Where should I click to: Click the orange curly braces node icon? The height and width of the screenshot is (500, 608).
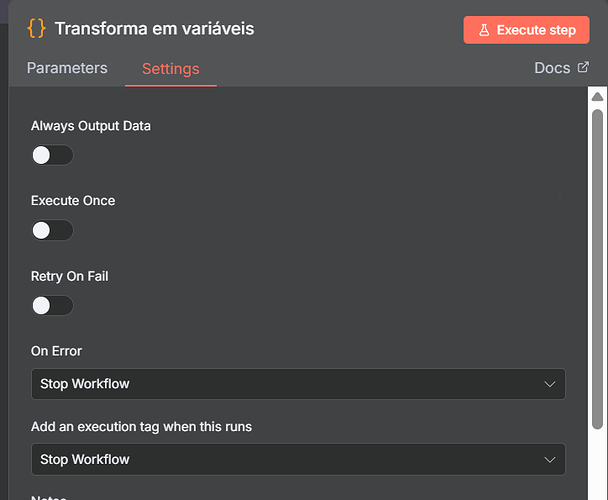36,29
